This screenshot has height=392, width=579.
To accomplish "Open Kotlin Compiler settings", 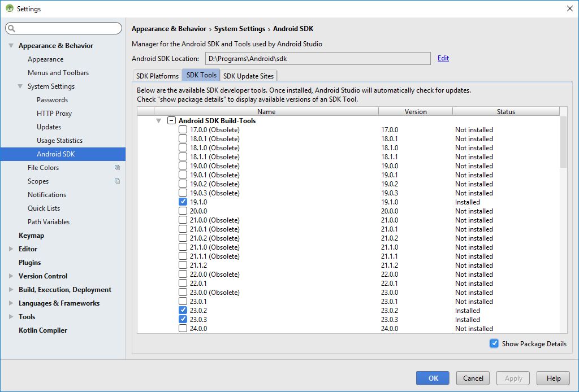I will click(43, 330).
